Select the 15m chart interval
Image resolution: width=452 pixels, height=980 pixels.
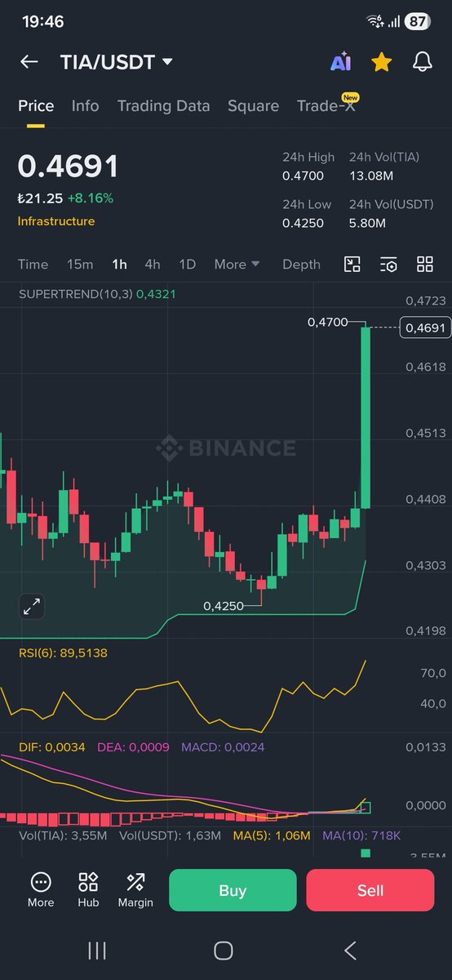[80, 265]
